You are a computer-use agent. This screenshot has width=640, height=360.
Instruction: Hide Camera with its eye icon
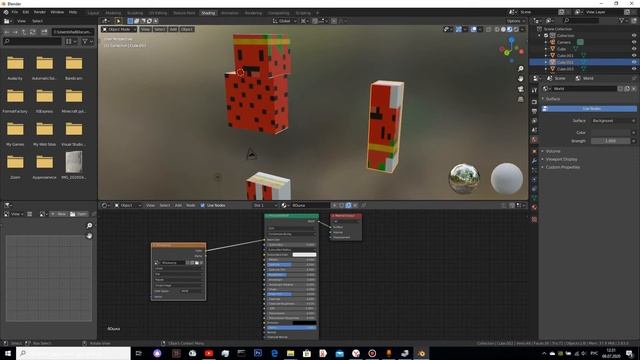[634, 42]
